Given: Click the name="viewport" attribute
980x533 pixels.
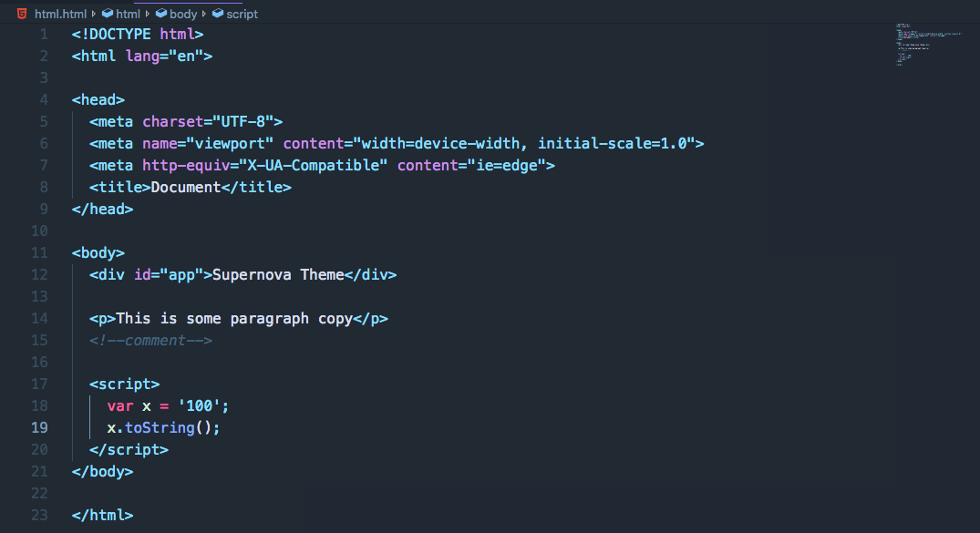Looking at the screenshot, I should [x=208, y=144].
